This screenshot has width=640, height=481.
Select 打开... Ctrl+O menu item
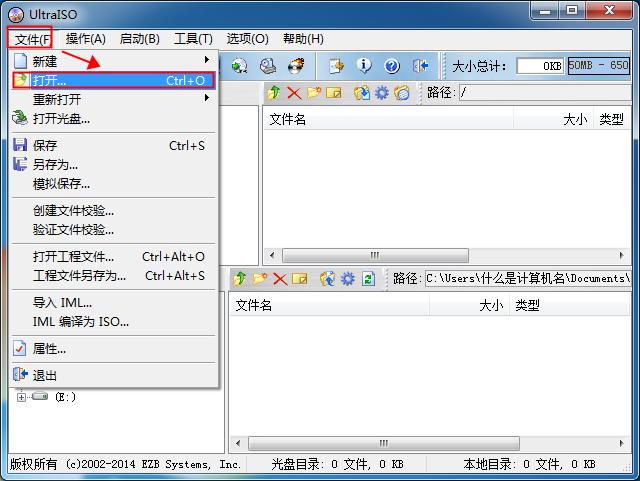[114, 80]
